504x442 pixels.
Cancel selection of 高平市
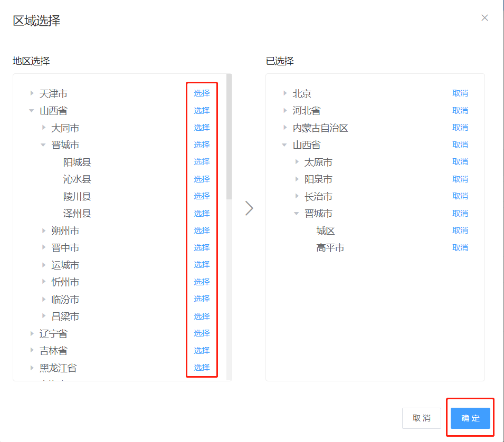[x=460, y=248]
